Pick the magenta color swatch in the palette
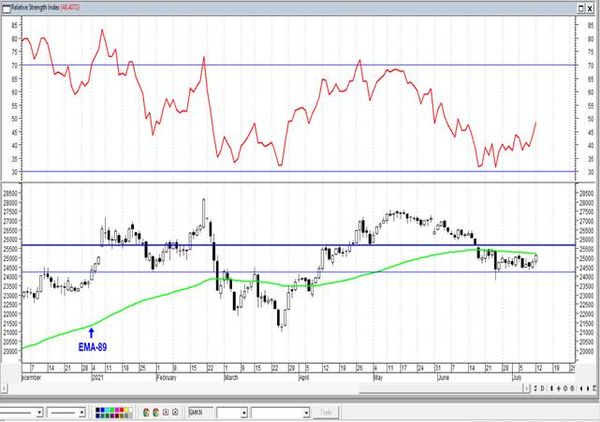The image size is (600, 422). click(x=117, y=409)
